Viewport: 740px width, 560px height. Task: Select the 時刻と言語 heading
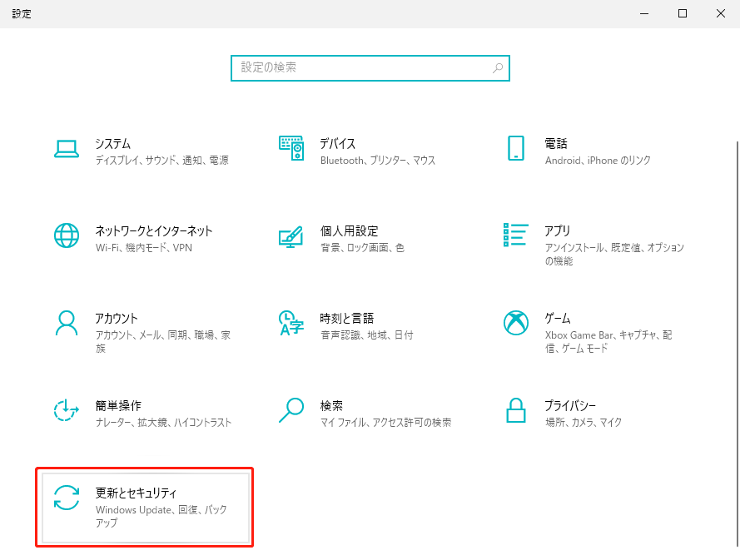347,318
